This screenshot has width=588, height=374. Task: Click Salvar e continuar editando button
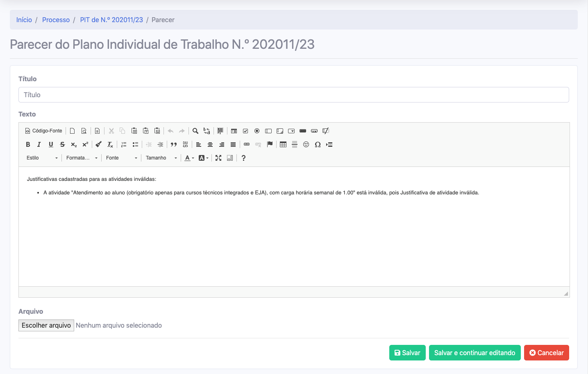474,353
